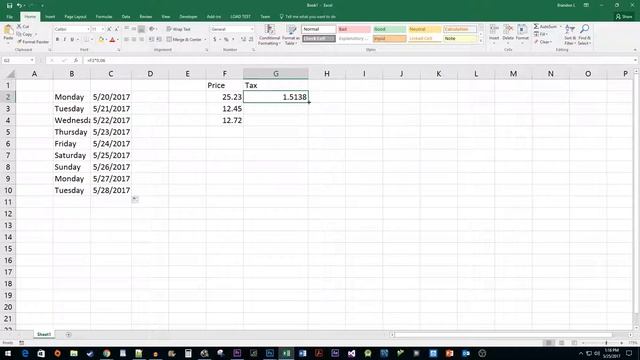The image size is (640, 360).
Task: Toggle Merge & Center
Action: (184, 40)
